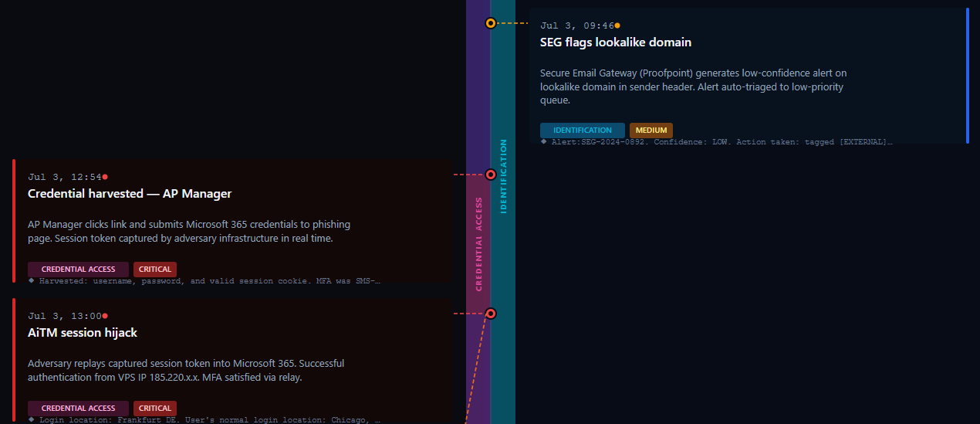
Task: Select the red timeline node at 13:00
Action: [491, 314]
